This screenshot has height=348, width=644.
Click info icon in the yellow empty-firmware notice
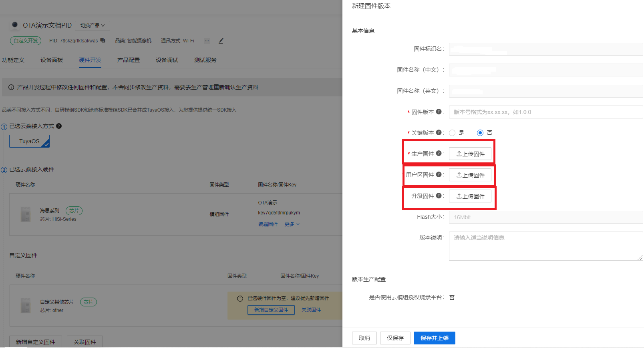coord(240,298)
